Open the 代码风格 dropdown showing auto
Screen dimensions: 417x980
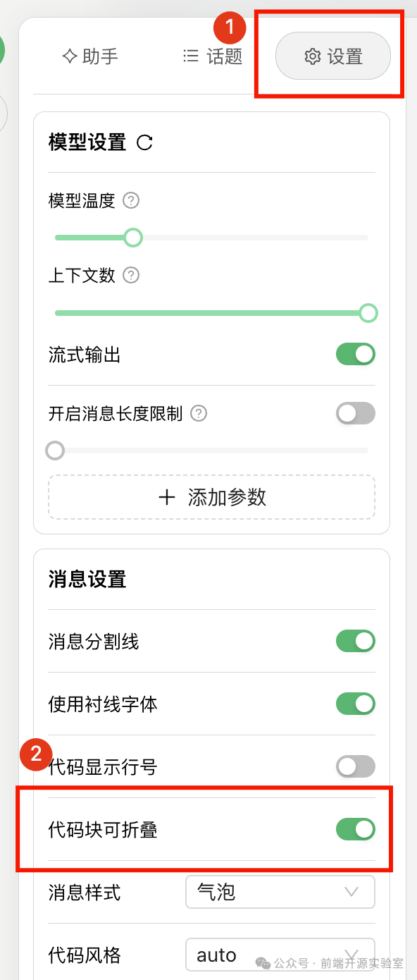pos(280,955)
